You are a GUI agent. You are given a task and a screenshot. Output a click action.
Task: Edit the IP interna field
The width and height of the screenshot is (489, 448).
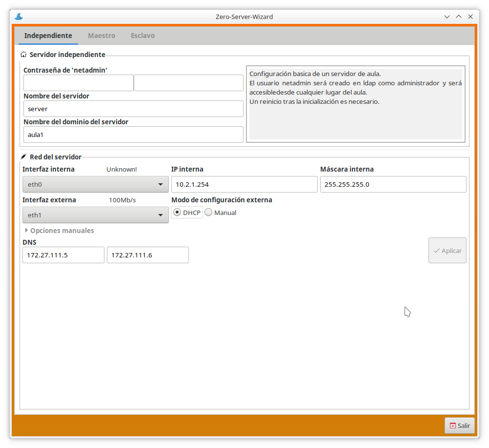pos(244,185)
